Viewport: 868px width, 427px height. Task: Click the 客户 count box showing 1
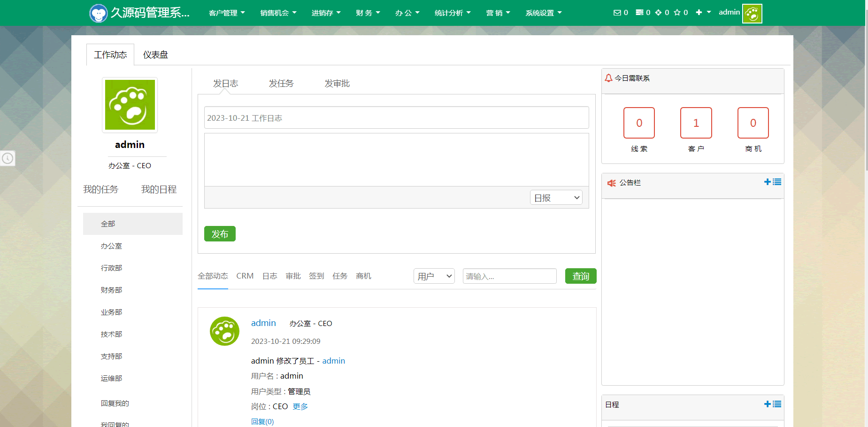coord(696,123)
